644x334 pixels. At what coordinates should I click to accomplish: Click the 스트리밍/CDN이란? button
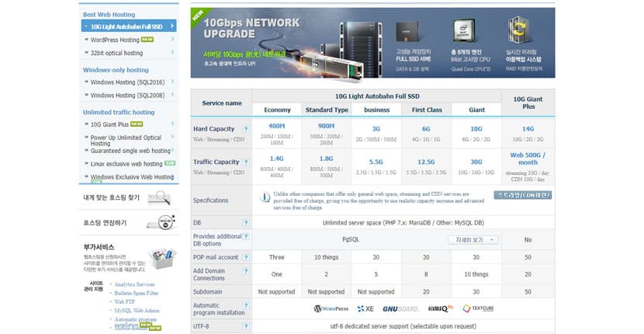(x=522, y=195)
